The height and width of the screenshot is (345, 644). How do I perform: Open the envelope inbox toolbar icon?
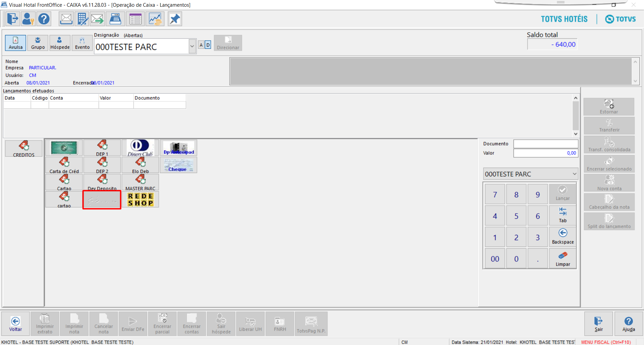coord(66,19)
